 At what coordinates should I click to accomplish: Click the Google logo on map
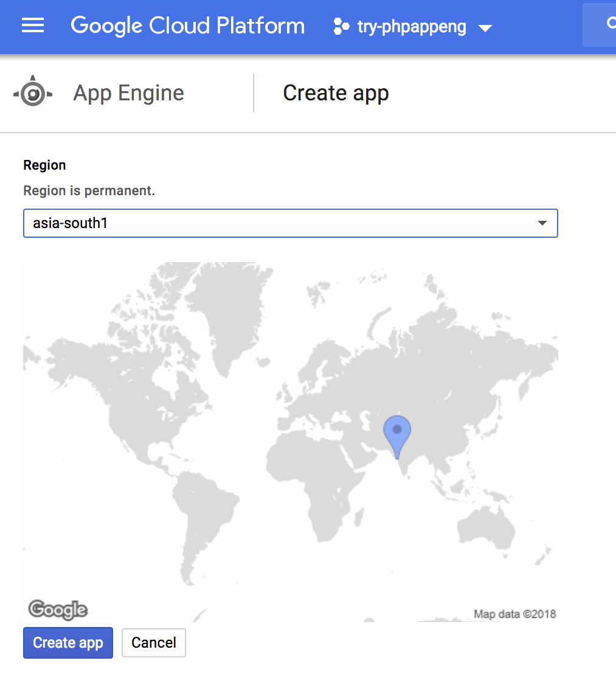[x=58, y=609]
